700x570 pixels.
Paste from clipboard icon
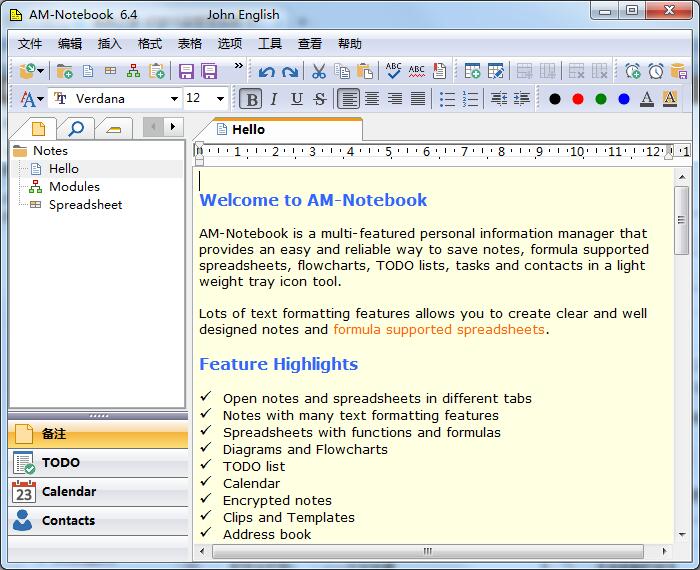pos(365,71)
